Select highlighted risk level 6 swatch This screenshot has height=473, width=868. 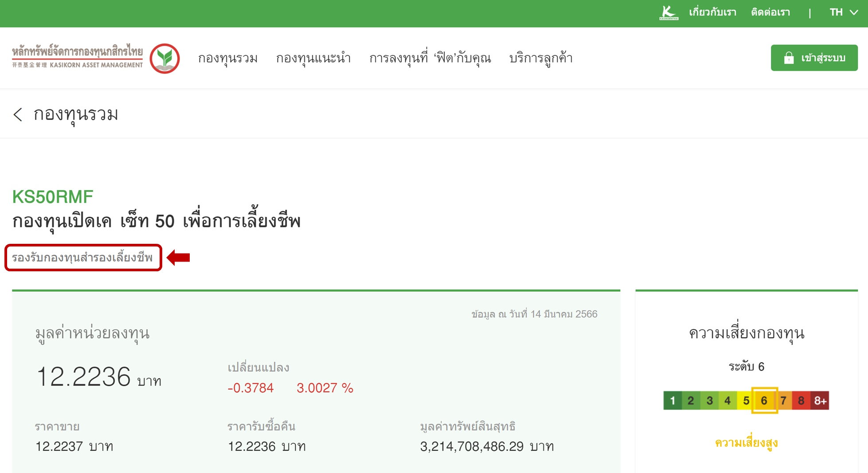764,401
